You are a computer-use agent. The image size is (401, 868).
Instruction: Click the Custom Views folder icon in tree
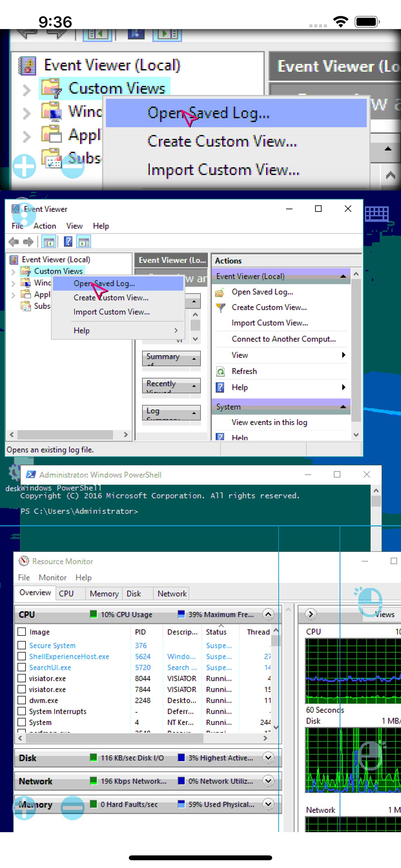26,271
